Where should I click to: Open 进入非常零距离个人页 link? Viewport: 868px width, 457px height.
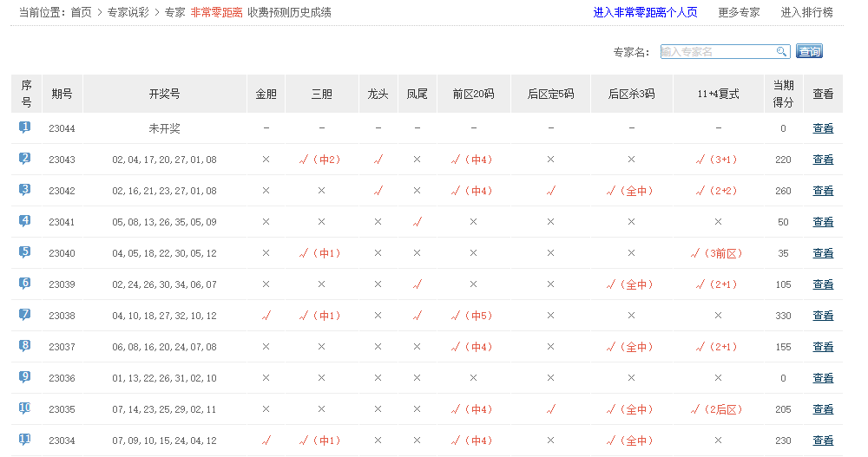tap(645, 12)
